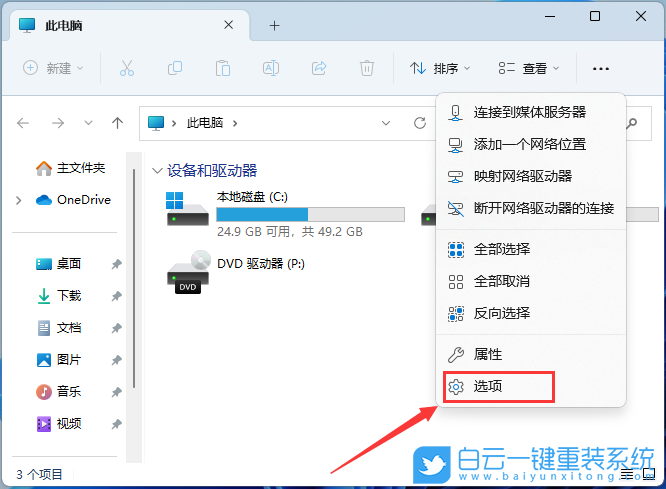The image size is (666, 489).
Task: Refresh the current folder view
Action: (x=420, y=123)
